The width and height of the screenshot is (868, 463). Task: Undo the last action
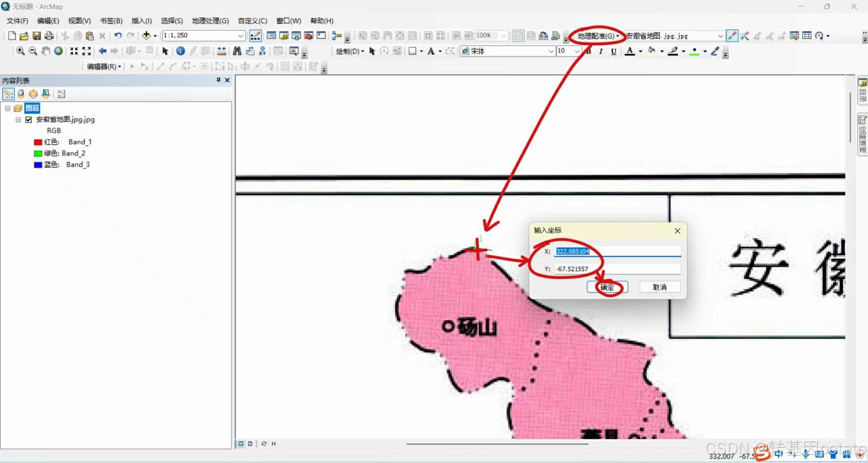tap(118, 36)
